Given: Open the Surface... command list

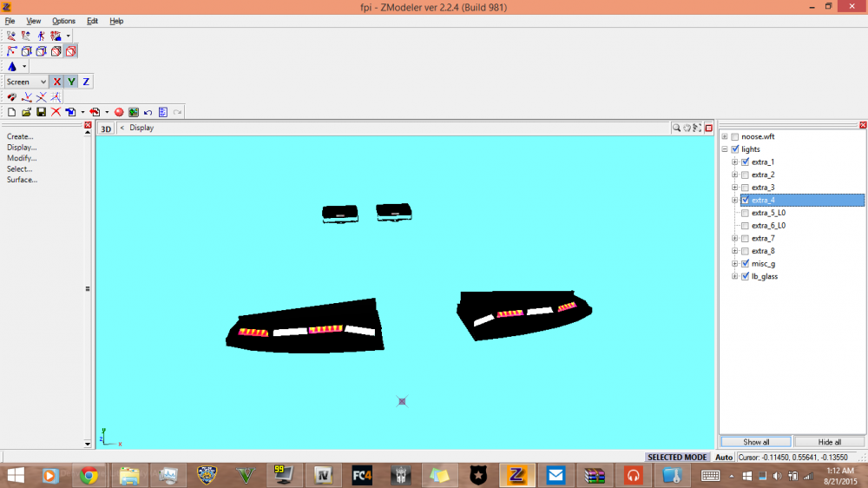Looking at the screenshot, I should pos(22,180).
